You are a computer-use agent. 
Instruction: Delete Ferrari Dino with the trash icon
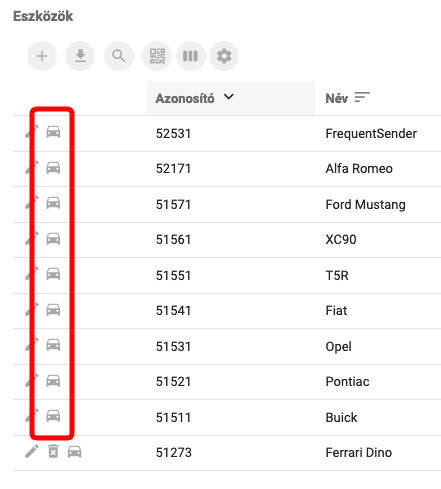(53, 452)
